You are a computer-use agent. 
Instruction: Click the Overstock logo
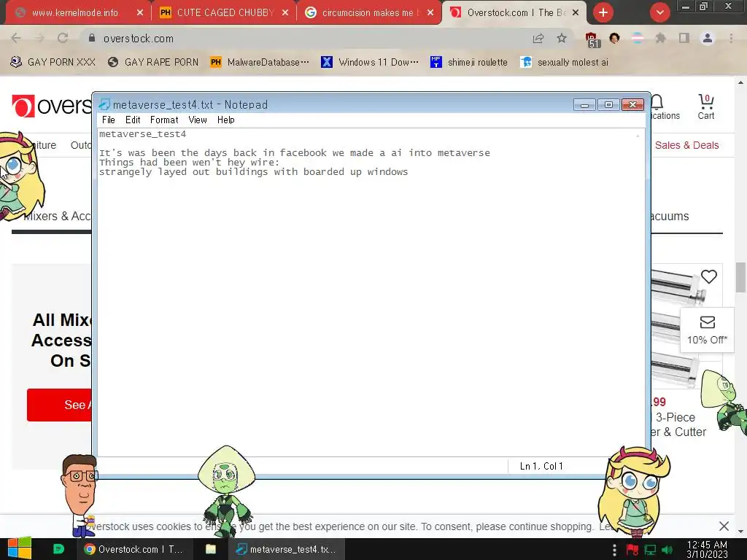pyautogui.click(x=52, y=106)
